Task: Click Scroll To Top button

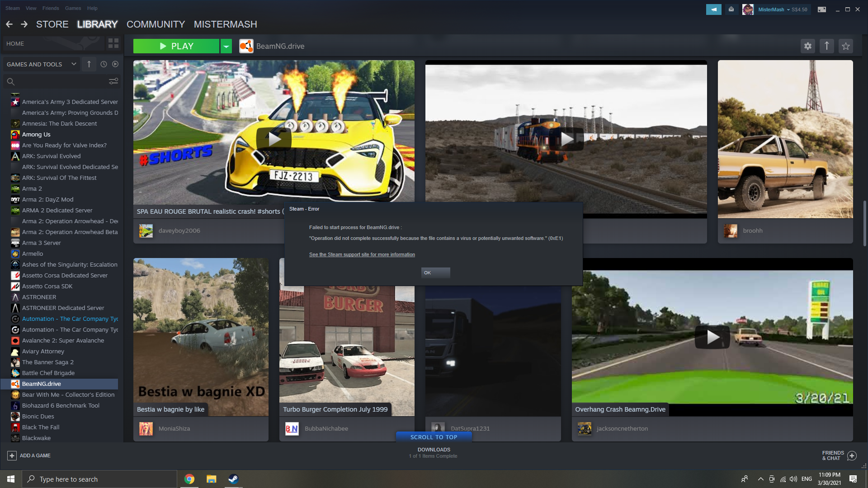Action: tap(434, 437)
